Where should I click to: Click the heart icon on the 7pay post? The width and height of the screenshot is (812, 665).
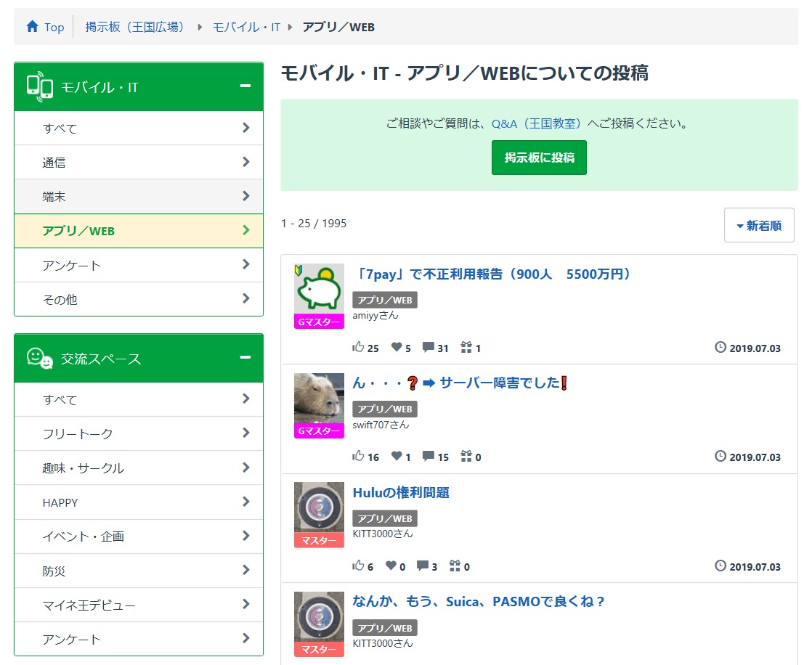click(397, 348)
